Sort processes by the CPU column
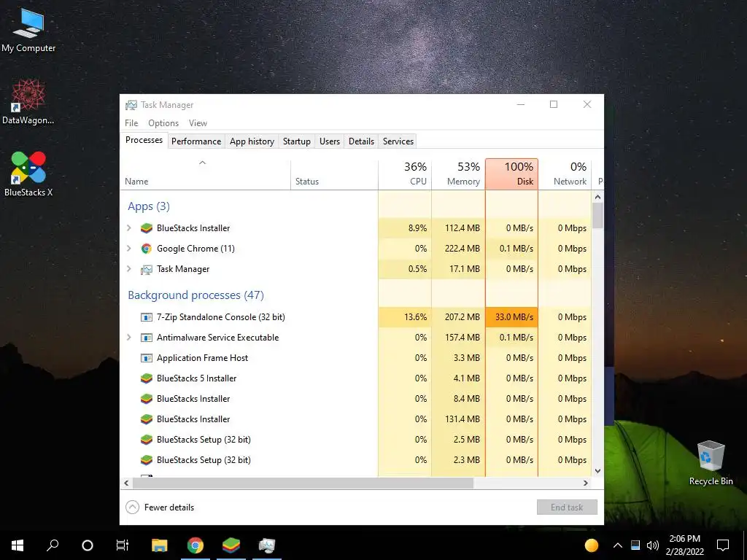The image size is (747, 560). pos(405,174)
